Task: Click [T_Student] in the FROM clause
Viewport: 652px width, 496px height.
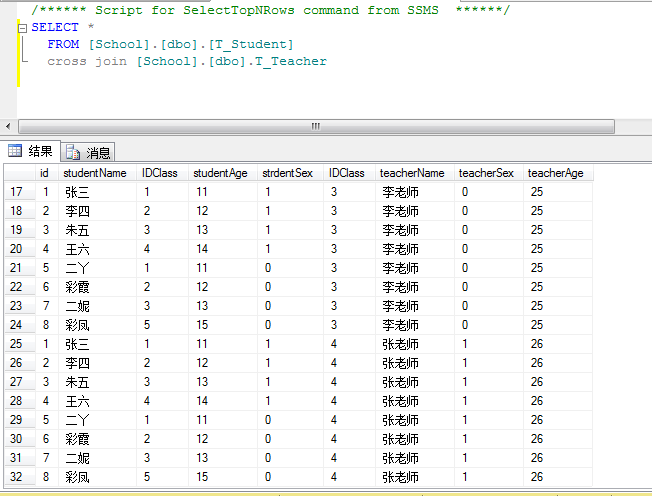Action: pyautogui.click(x=251, y=44)
